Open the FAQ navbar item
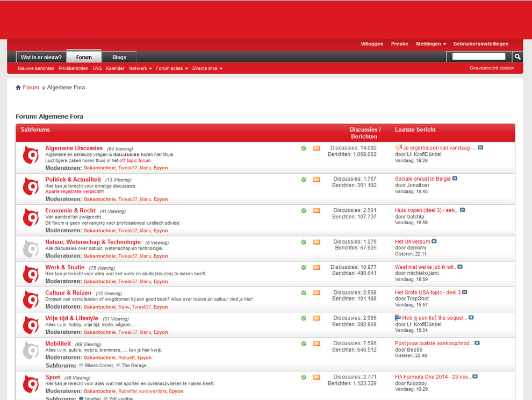 coord(97,68)
